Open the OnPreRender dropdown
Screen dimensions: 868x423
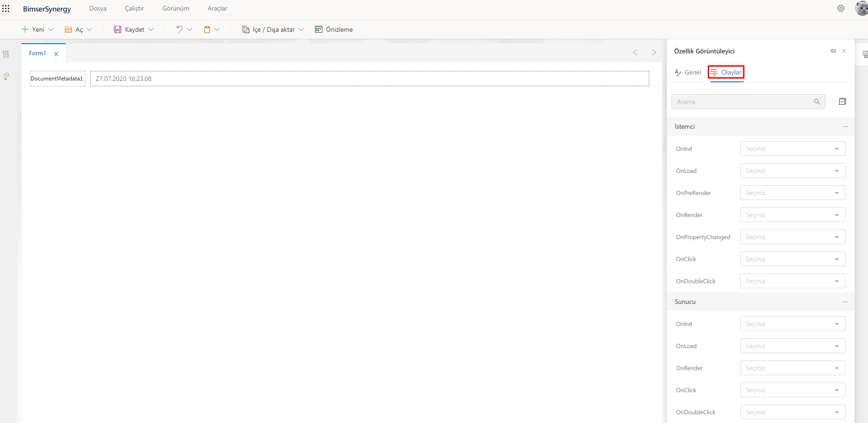tap(793, 193)
